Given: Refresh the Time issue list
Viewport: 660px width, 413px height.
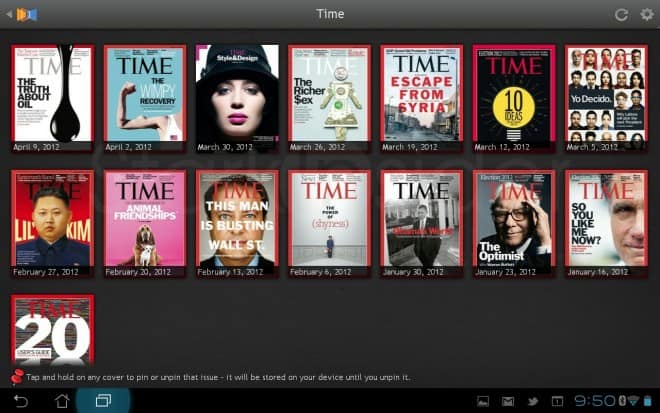Looking at the screenshot, I should (x=621, y=14).
